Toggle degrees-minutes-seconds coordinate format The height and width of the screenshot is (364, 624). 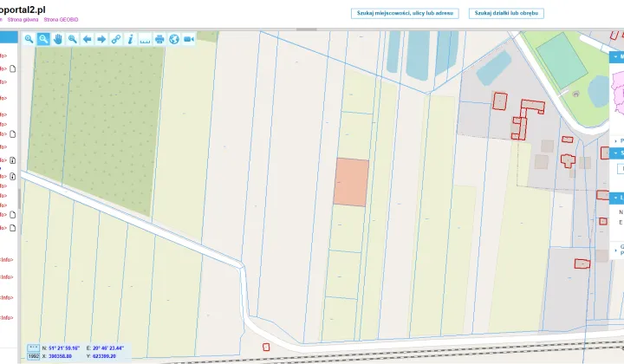[x=34, y=348]
